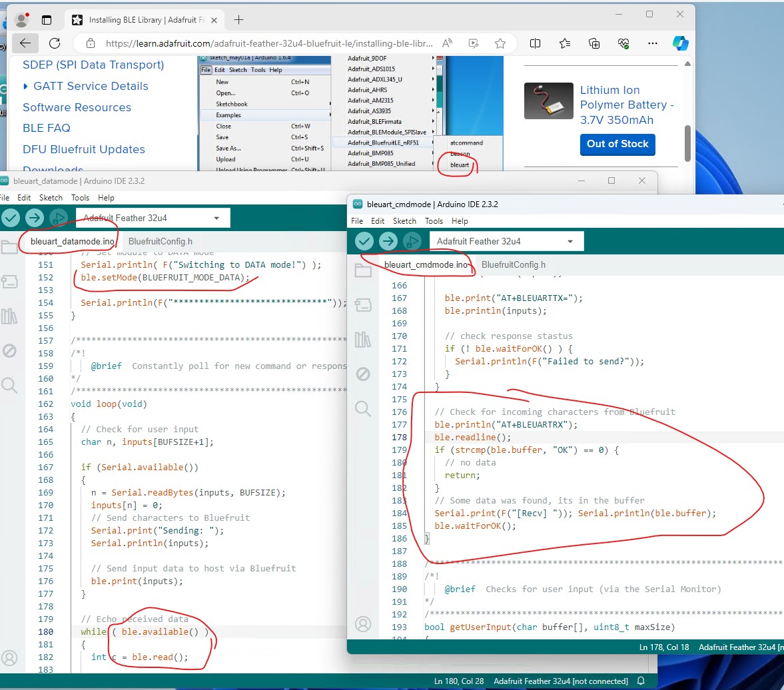Click Ln 178, Col 18 status entry
Viewport: 784px width, 690px height.
664,647
